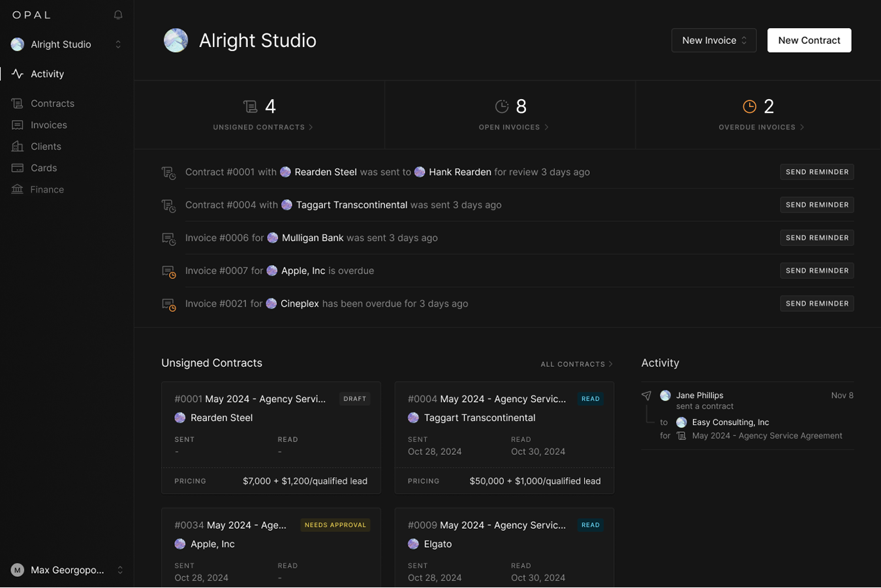881x588 pixels.
Task: Click the orange overdue invoices clock icon
Action: tap(750, 106)
